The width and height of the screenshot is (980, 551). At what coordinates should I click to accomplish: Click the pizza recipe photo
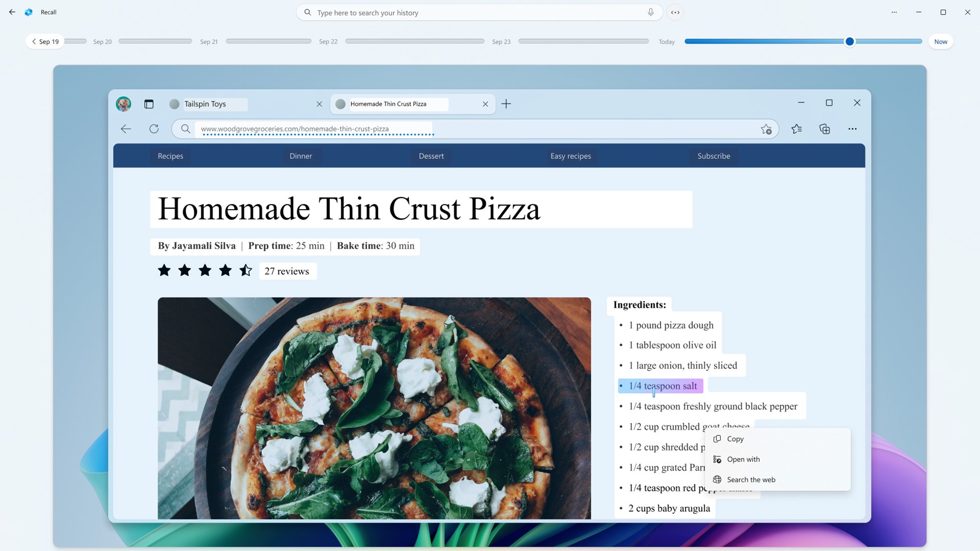pos(374,408)
